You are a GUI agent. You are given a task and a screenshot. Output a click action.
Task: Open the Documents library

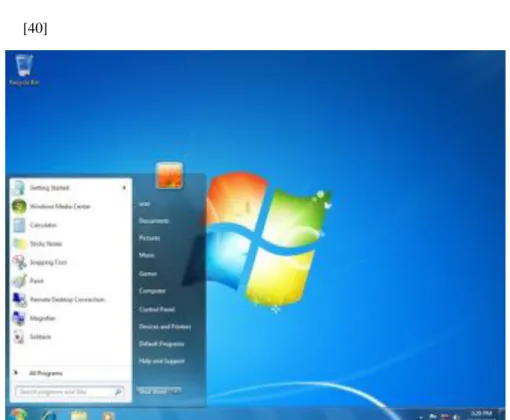154,221
